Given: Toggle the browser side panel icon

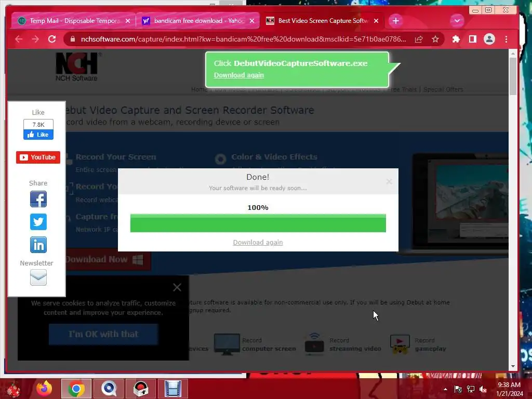Looking at the screenshot, I should (x=473, y=39).
